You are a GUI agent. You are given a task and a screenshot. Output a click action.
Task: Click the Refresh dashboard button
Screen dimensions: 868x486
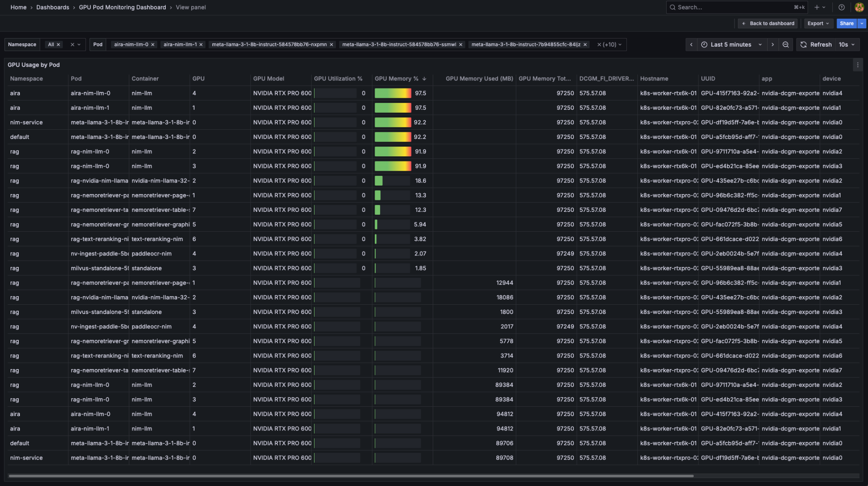(816, 44)
